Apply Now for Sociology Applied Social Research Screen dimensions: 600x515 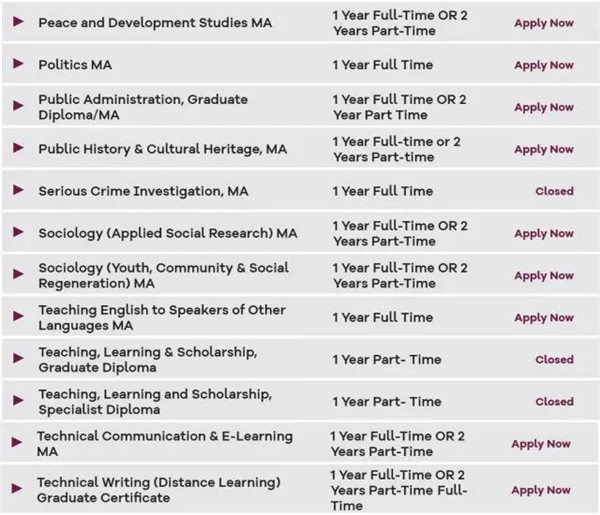click(543, 233)
